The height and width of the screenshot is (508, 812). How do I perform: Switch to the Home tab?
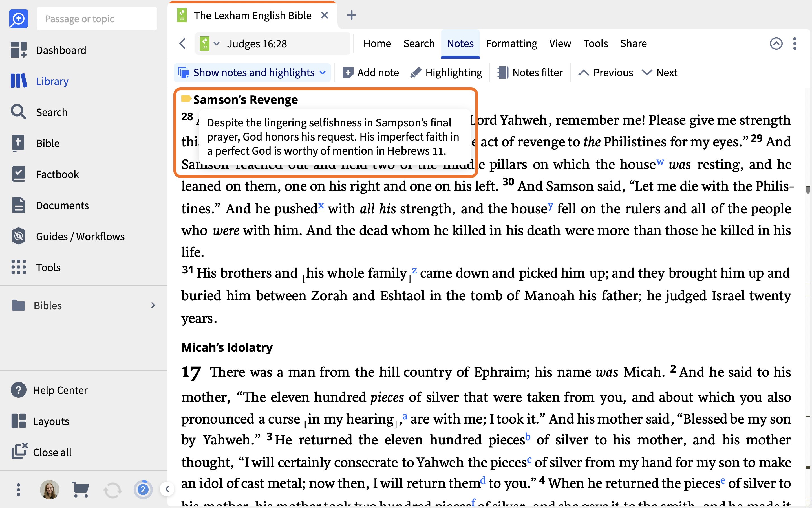377,44
